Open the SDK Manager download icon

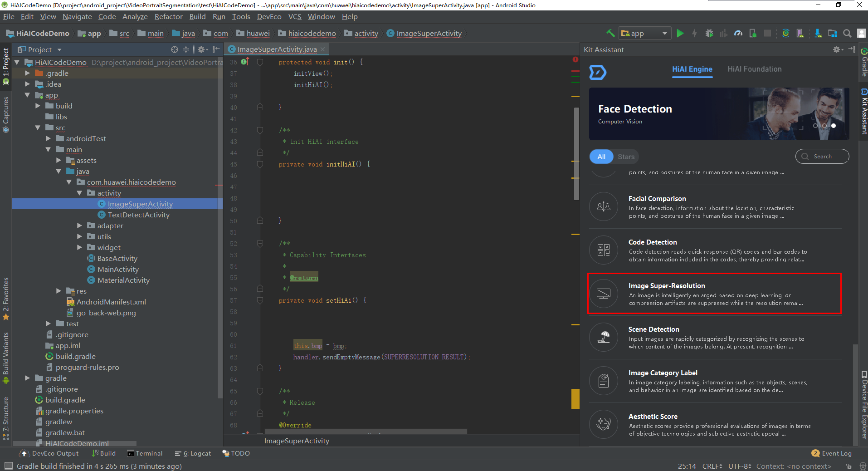(818, 34)
